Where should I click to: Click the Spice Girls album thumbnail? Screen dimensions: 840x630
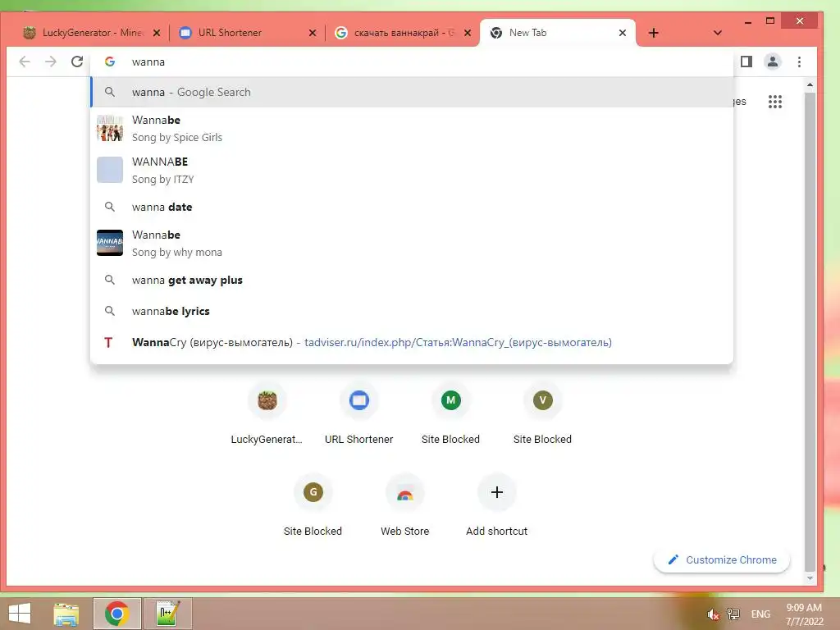(110, 129)
